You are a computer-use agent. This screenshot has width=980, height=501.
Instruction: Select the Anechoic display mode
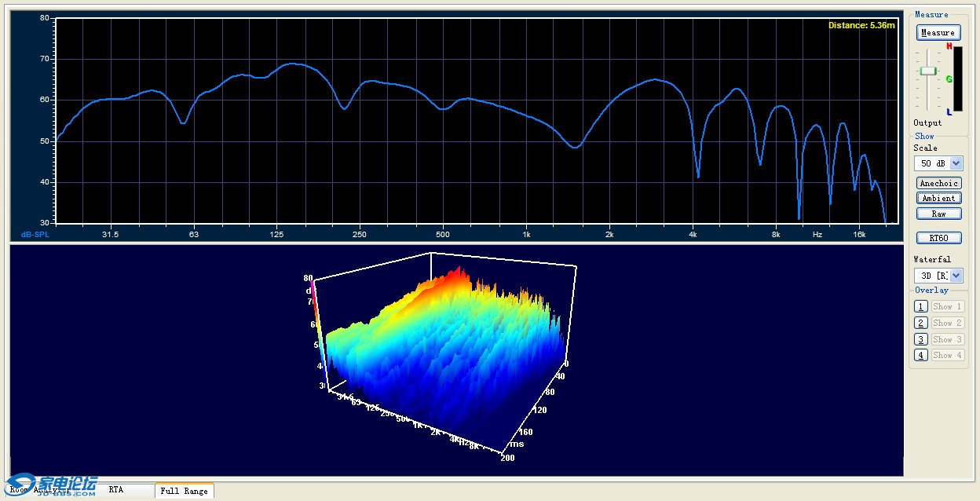(938, 183)
